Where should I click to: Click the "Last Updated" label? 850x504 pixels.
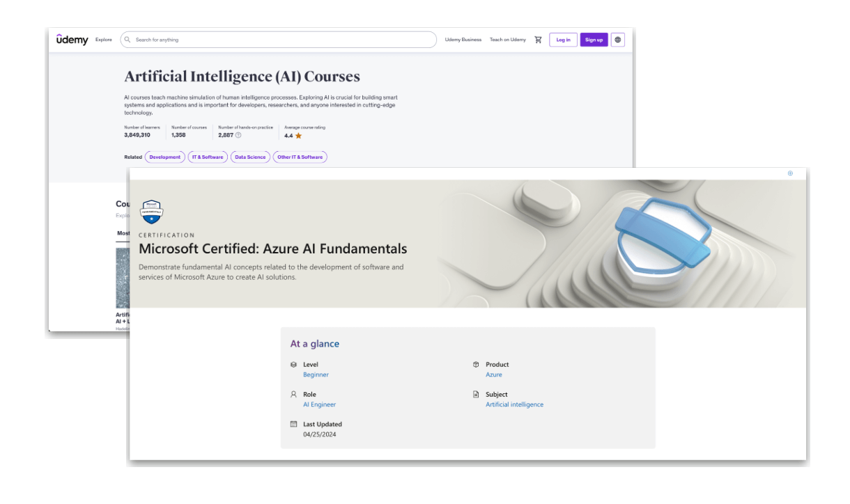[323, 424]
